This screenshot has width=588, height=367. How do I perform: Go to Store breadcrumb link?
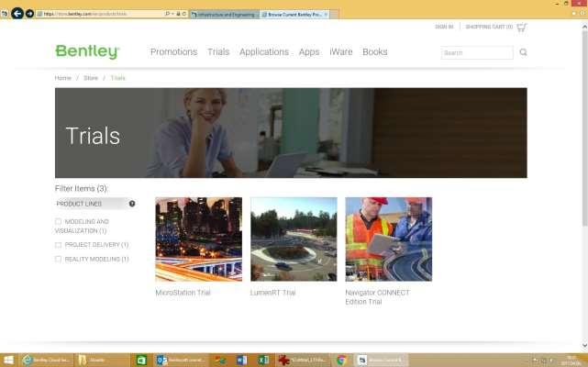pyautogui.click(x=91, y=78)
